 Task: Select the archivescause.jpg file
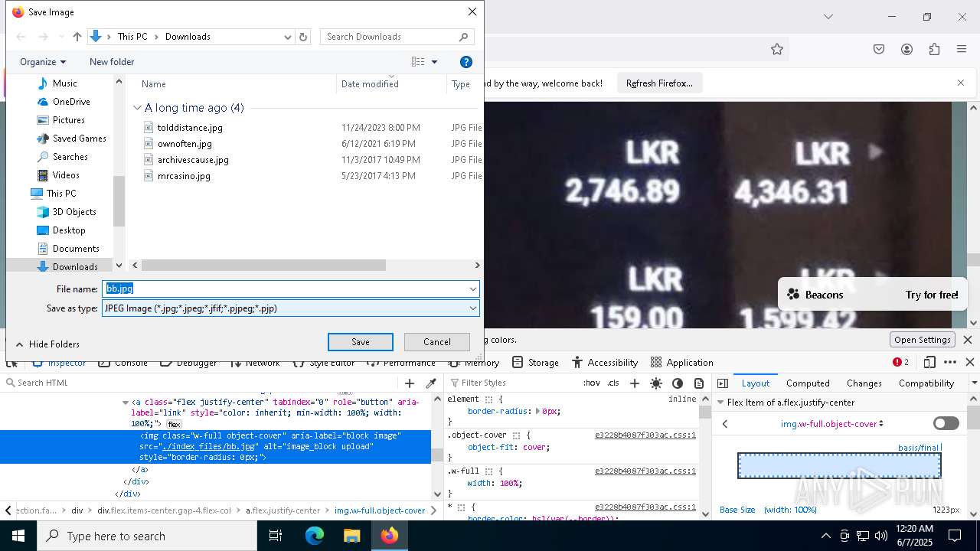[193, 160]
